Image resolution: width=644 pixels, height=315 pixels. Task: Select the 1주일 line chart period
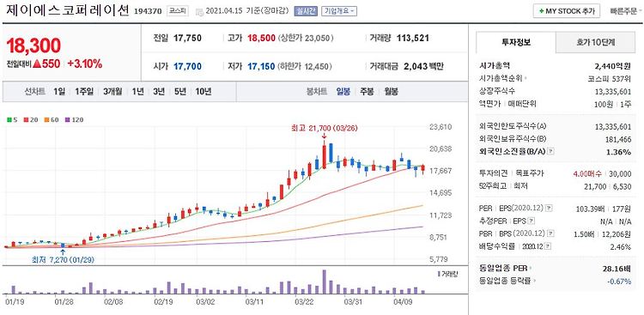(84, 92)
